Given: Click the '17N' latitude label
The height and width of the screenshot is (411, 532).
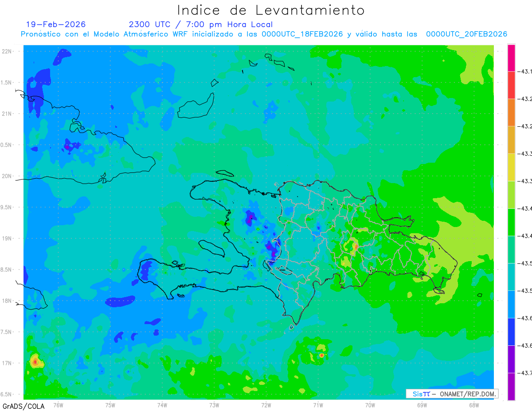Looking at the screenshot, I should [x=8, y=363].
